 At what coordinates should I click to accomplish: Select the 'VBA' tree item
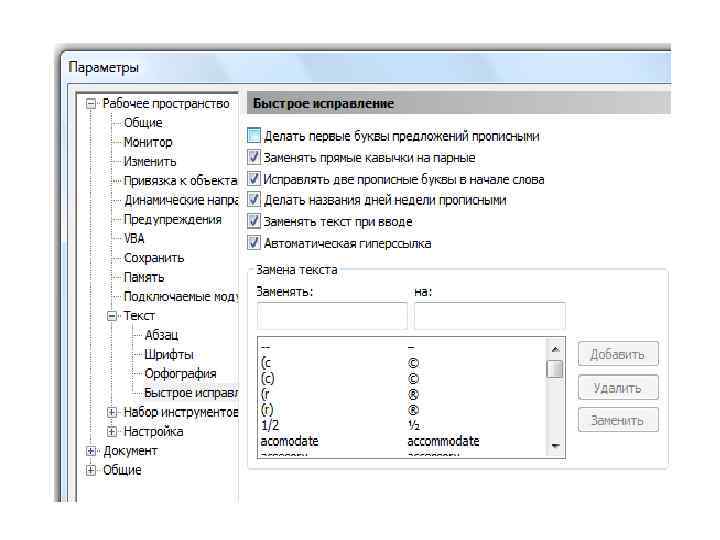(134, 238)
